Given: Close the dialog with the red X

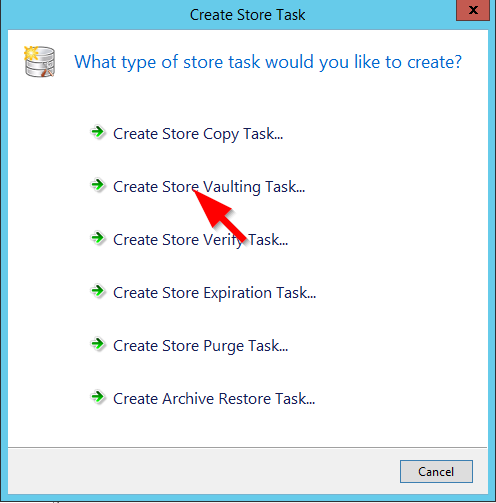Looking at the screenshot, I should tap(473, 10).
